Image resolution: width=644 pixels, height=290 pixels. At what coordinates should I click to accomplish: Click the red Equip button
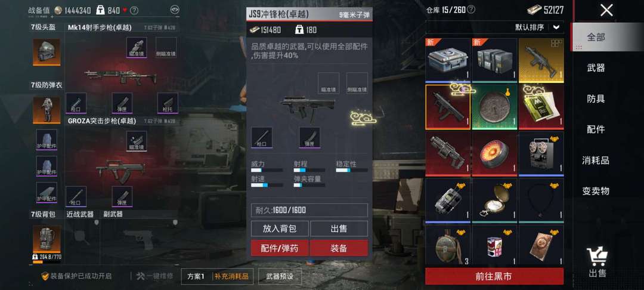[339, 248]
